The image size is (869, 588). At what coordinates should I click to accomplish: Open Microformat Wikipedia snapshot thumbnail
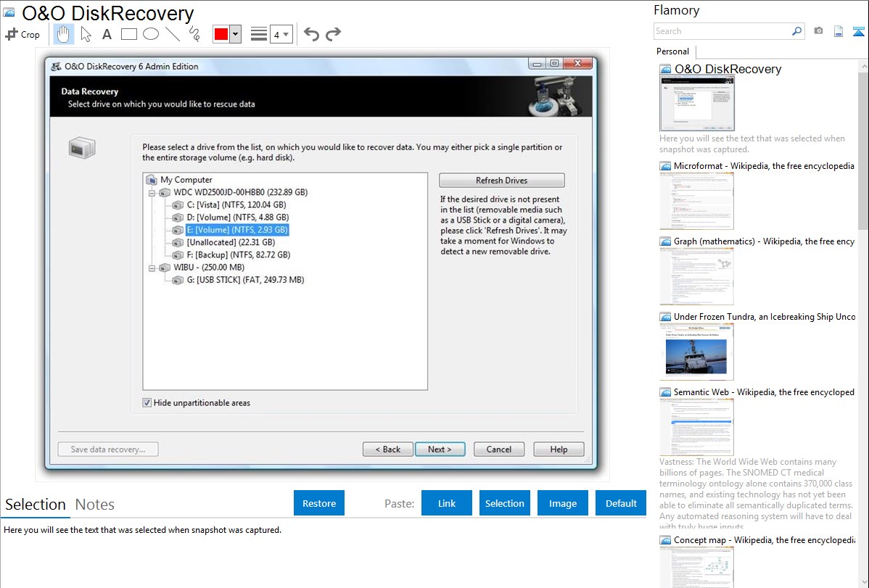coord(696,201)
